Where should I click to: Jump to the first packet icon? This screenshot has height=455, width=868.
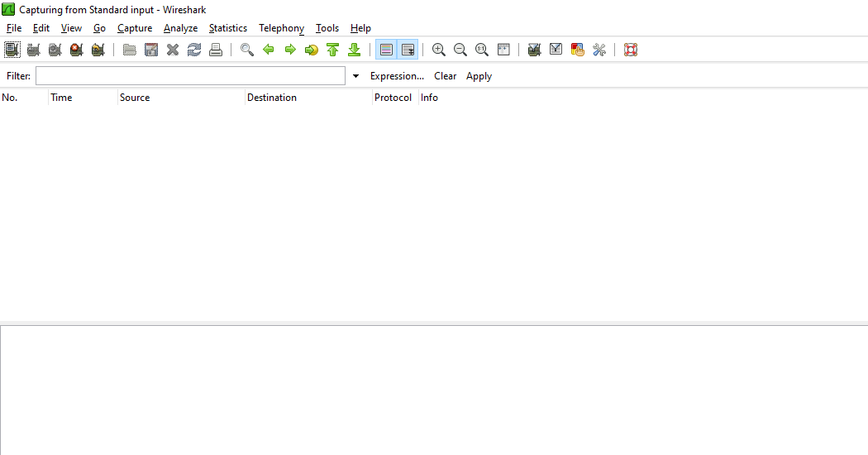coord(332,50)
